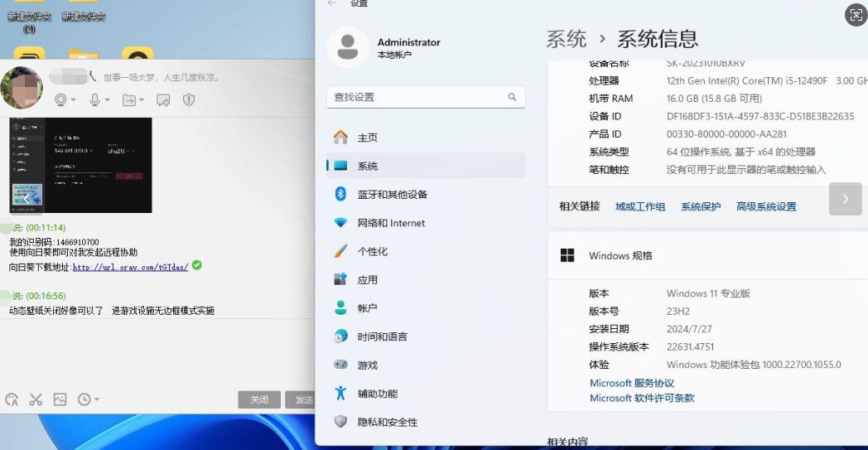Image resolution: width=868 pixels, height=450 pixels.
Task: Open the send file dropdown arrow
Action: [x=142, y=100]
